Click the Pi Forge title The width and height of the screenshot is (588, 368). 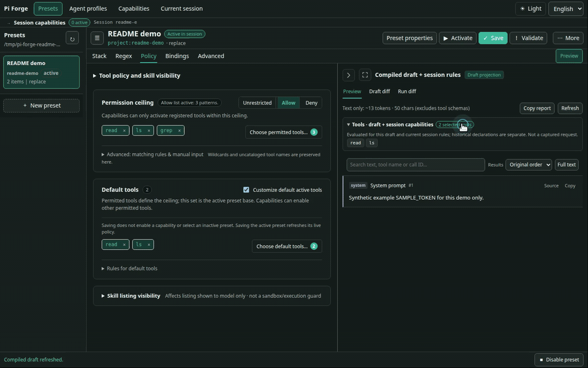tap(16, 8)
